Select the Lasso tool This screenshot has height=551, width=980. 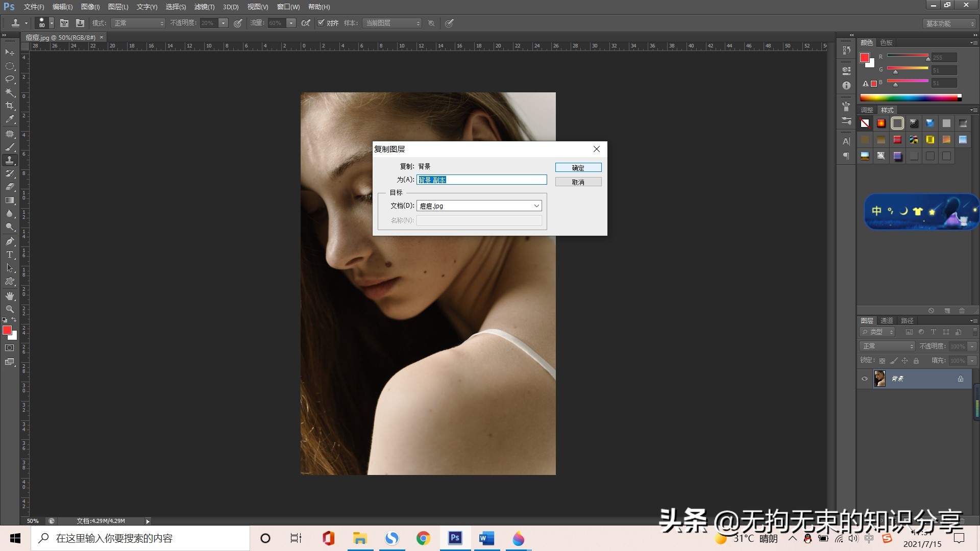[x=10, y=79]
